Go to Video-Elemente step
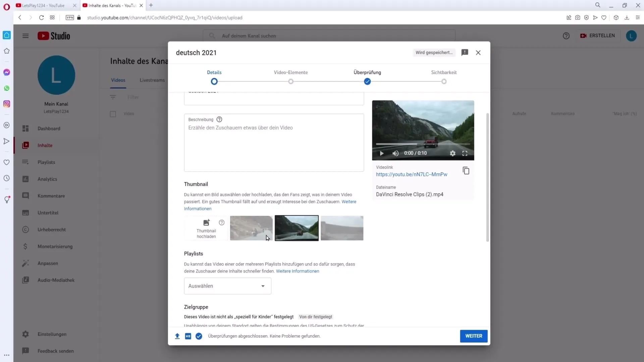The height and width of the screenshot is (362, 644). (290, 77)
